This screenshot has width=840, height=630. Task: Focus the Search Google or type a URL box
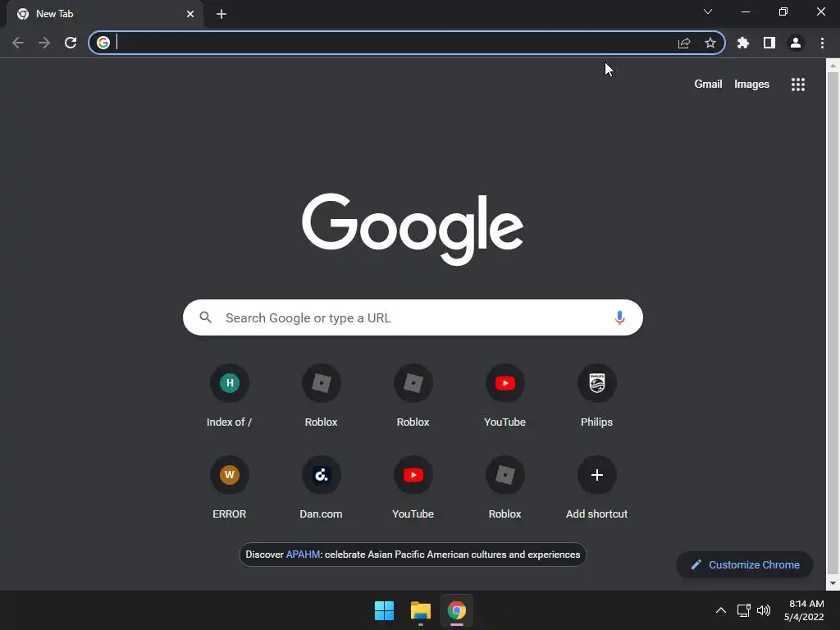(x=413, y=317)
